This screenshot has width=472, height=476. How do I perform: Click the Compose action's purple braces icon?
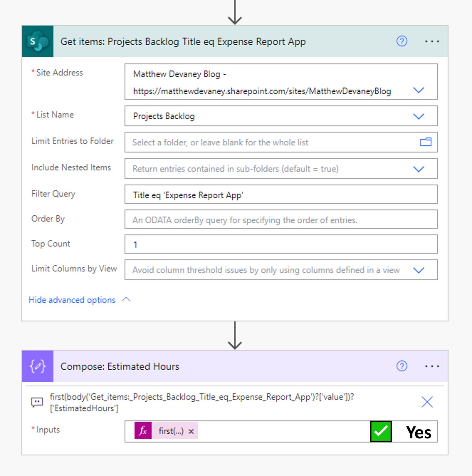[37, 366]
